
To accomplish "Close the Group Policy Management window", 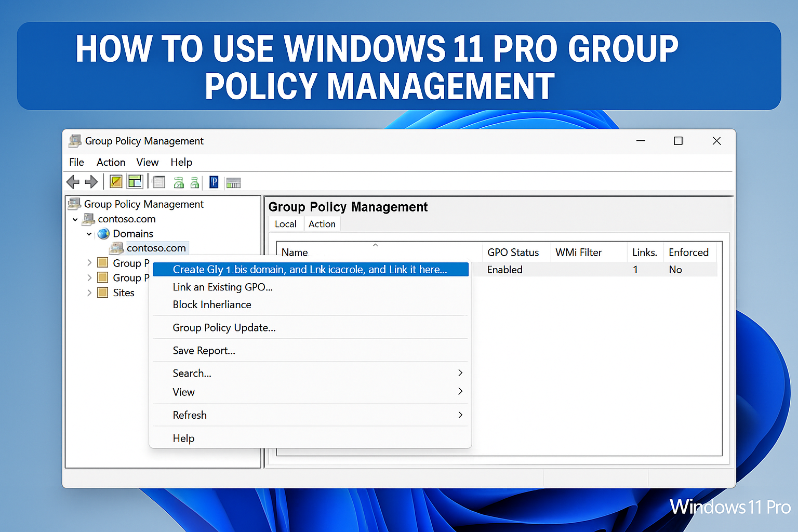I will coord(716,141).
